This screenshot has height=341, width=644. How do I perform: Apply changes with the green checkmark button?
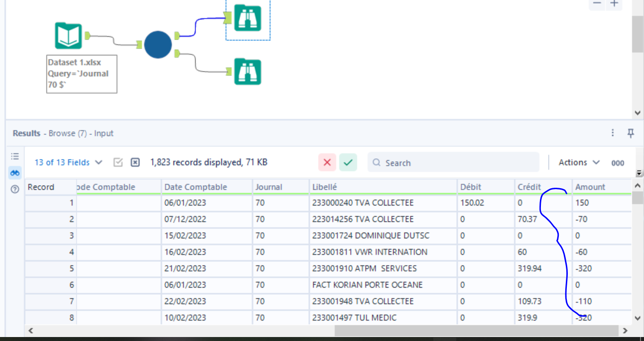[x=347, y=162]
